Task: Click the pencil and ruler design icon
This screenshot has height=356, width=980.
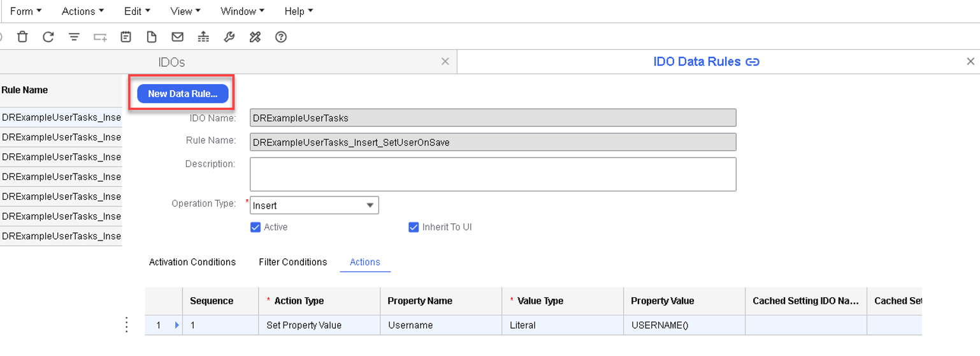Action: pos(255,37)
